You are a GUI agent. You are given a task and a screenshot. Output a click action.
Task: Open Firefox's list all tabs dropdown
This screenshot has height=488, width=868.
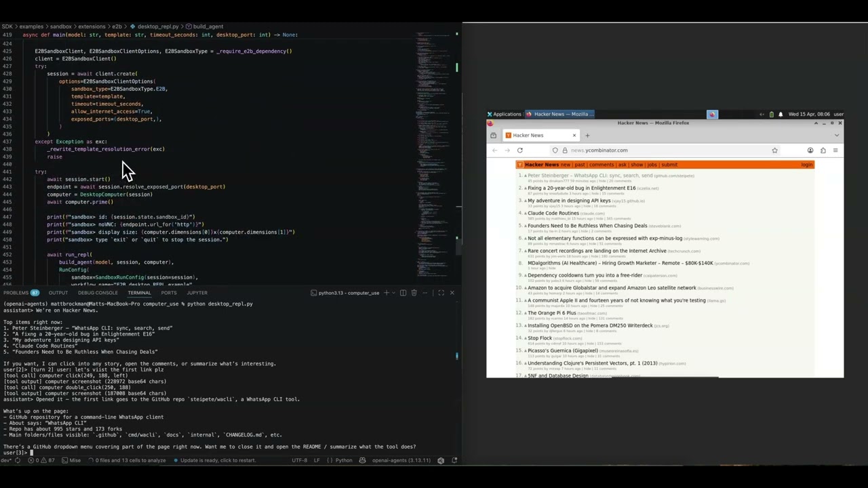coord(836,135)
